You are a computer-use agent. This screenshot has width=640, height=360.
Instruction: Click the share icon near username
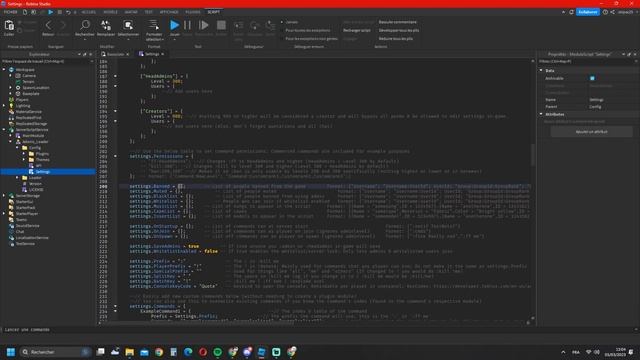point(612,12)
